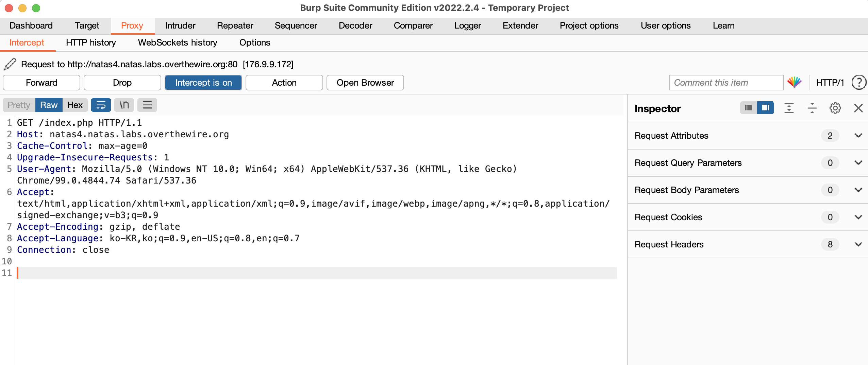Image resolution: width=868 pixels, height=365 pixels.
Task: Open the Sequencer tab
Action: pos(296,26)
